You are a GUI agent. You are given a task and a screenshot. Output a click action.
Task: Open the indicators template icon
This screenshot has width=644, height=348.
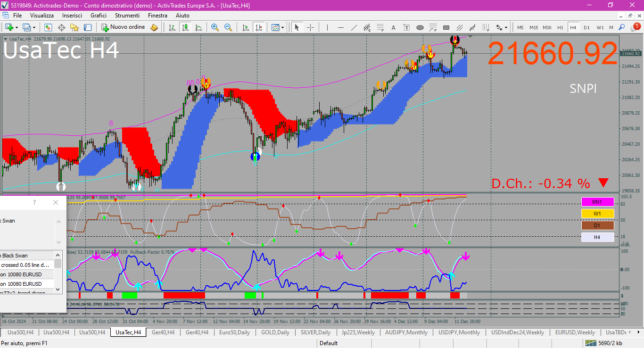(x=275, y=27)
